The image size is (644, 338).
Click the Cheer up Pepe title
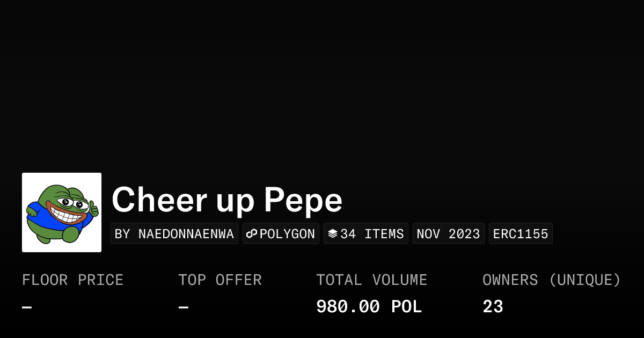point(227,200)
